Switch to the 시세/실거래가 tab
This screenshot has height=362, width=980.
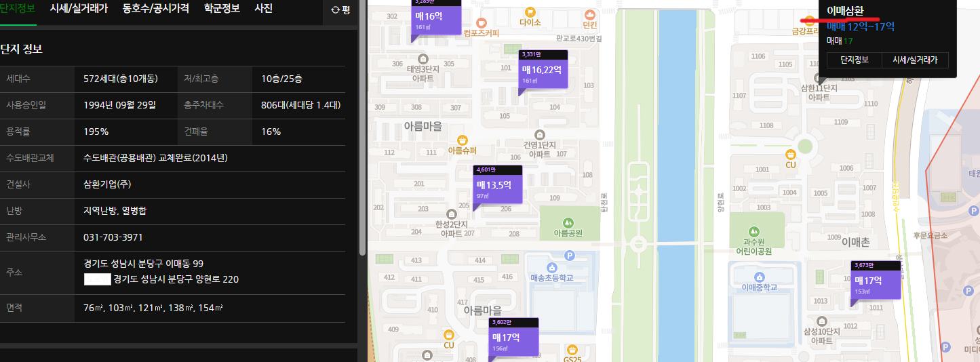[x=79, y=9]
